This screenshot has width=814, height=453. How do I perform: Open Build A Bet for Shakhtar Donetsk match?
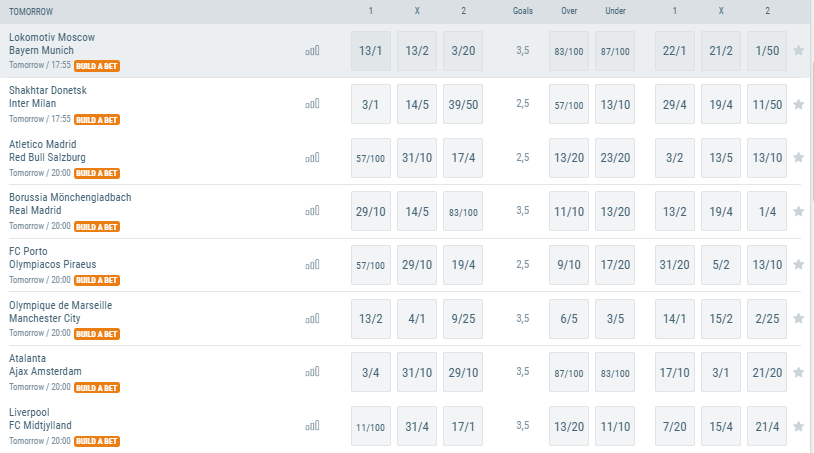(97, 120)
